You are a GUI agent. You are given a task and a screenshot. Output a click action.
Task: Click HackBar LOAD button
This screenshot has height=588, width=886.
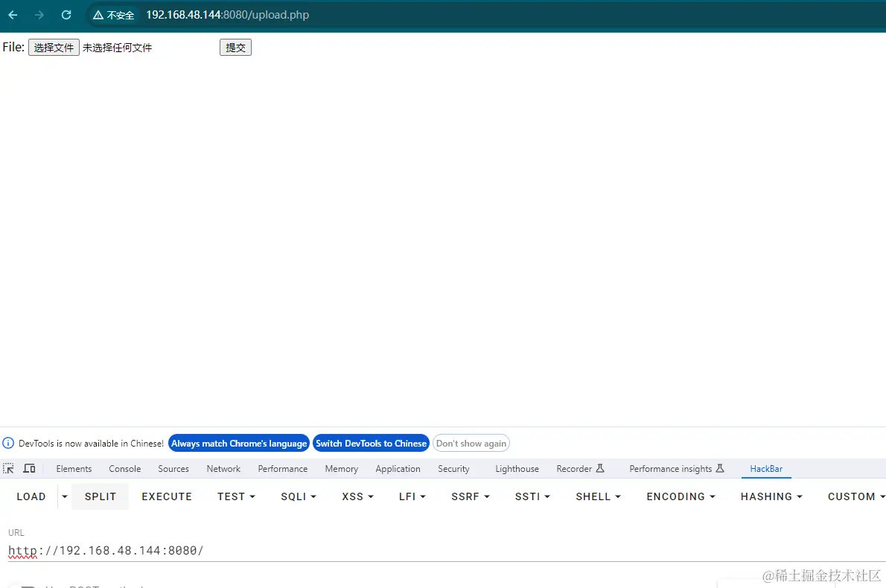(31, 496)
